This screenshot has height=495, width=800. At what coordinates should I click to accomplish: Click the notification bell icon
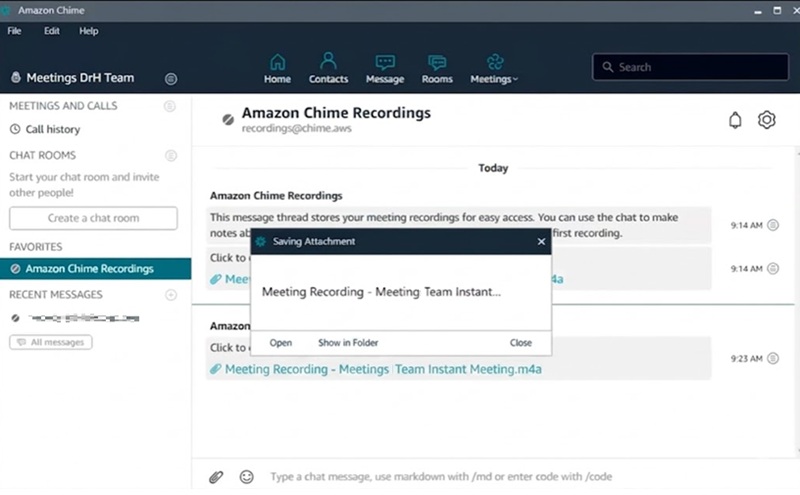click(735, 120)
